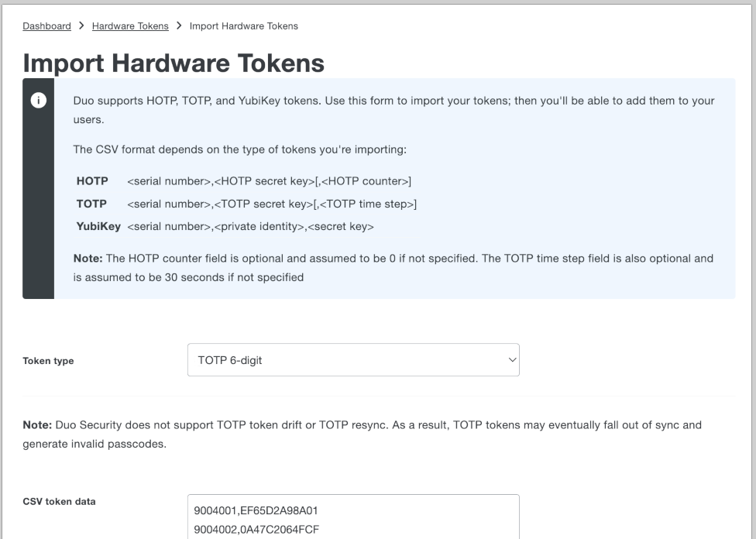Click the YubiKey private identity format line
This screenshot has width=756, height=539.
click(x=250, y=227)
